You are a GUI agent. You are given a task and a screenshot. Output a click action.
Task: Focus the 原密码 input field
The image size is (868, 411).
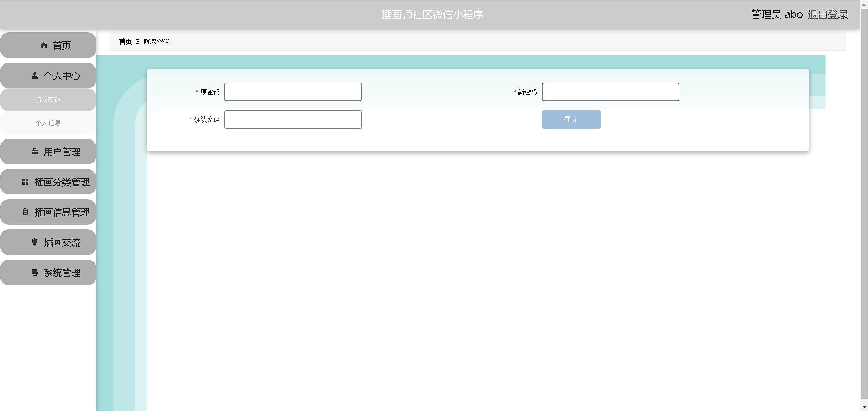(293, 92)
